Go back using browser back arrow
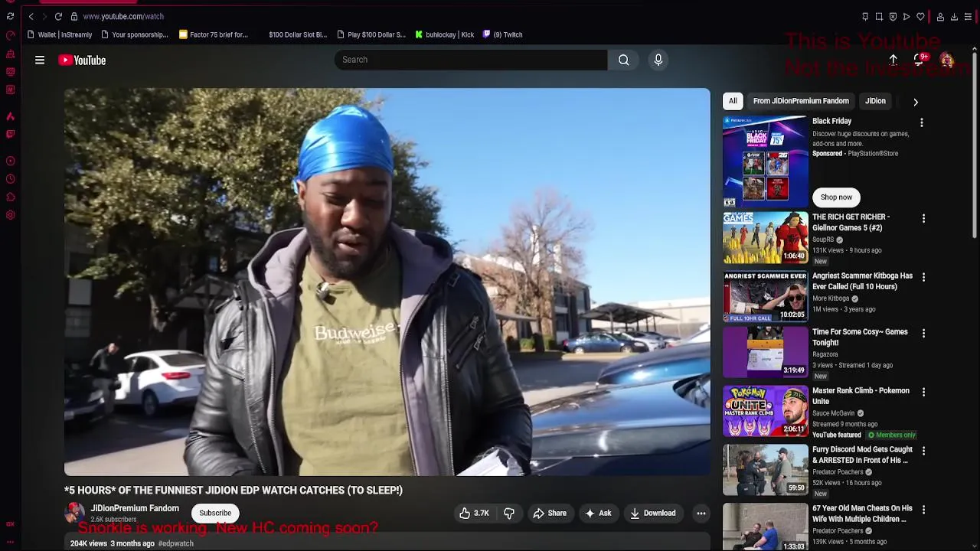 [31, 16]
